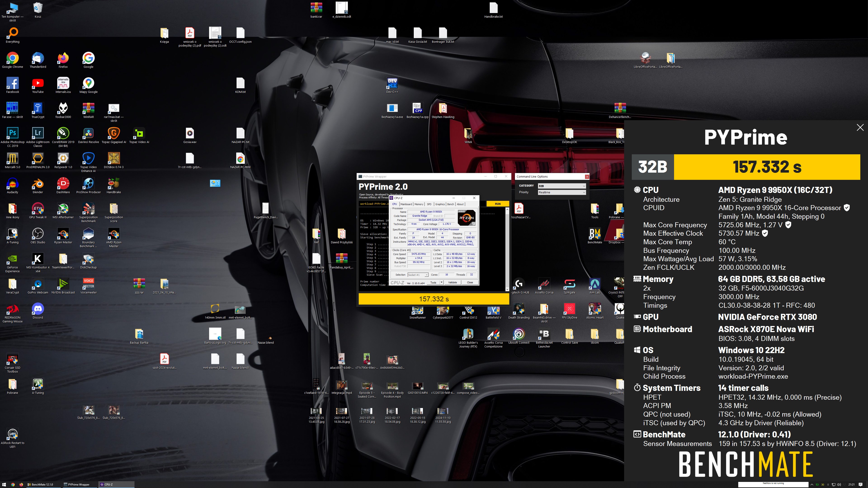Screen dimensions: 868x488
Task: Expand the Priority Realtime dropdown
Action: coord(562,192)
